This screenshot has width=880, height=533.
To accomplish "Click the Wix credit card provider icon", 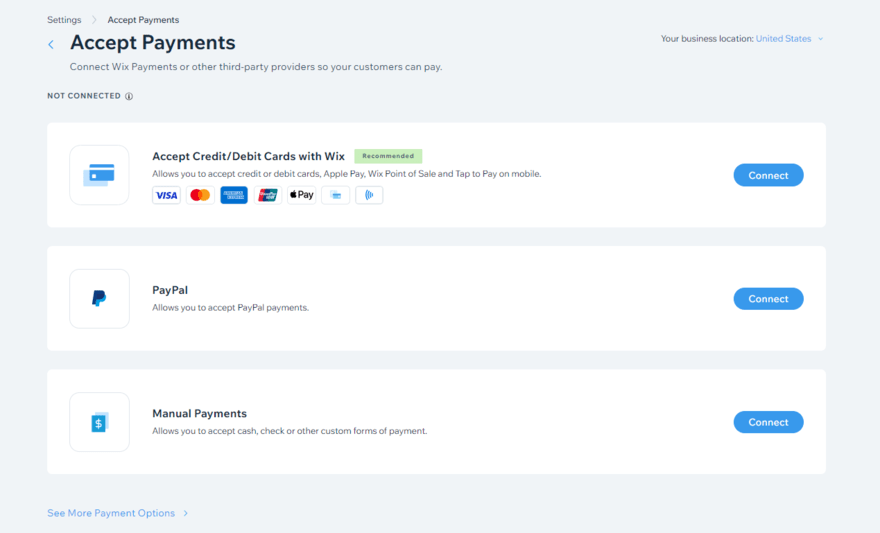I will click(99, 175).
